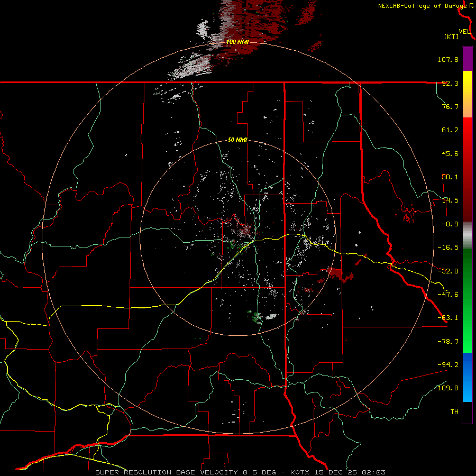Click the 61.2 velocity scale value
This screenshot has width=476, height=476.
450,130
